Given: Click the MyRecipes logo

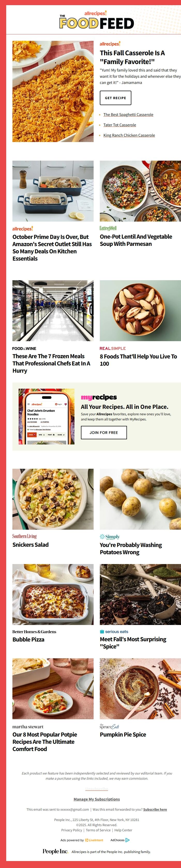Looking at the screenshot, I should (99, 397).
